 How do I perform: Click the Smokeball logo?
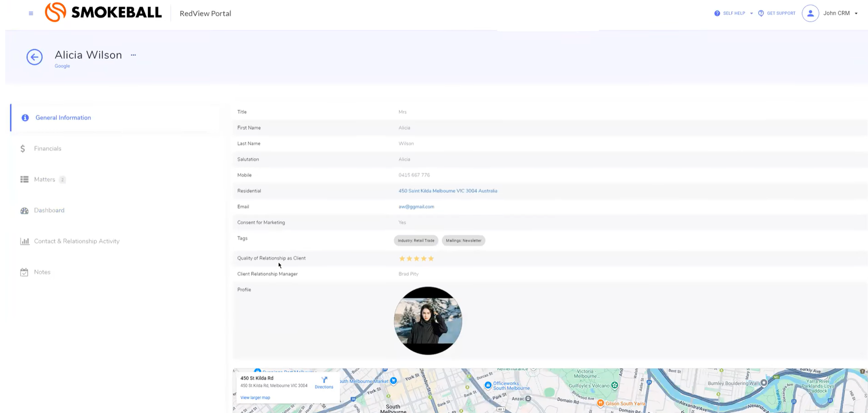pyautogui.click(x=103, y=12)
